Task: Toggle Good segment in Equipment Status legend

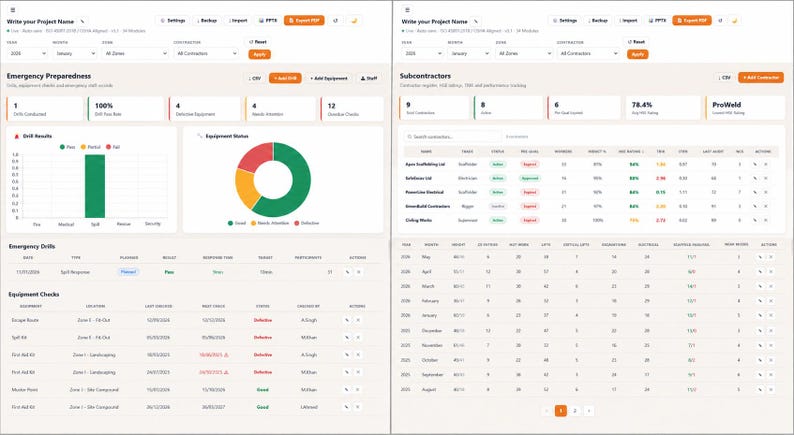Action: click(x=237, y=223)
